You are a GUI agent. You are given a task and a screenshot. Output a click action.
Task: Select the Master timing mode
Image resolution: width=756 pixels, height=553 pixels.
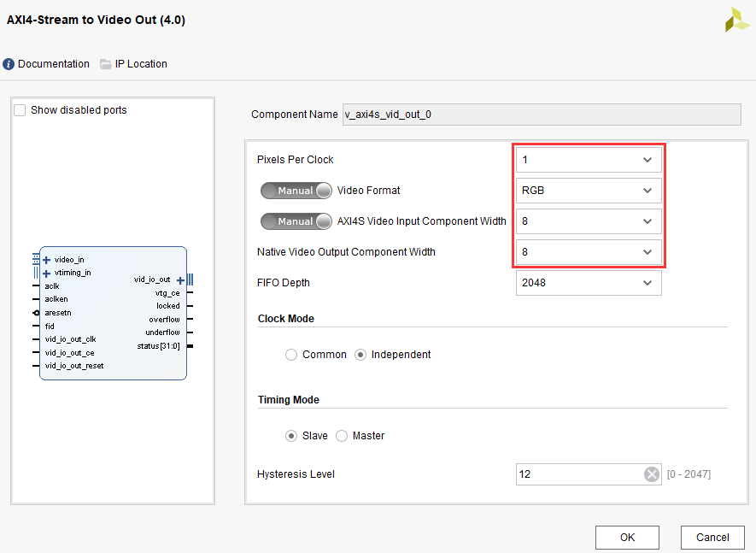343,436
